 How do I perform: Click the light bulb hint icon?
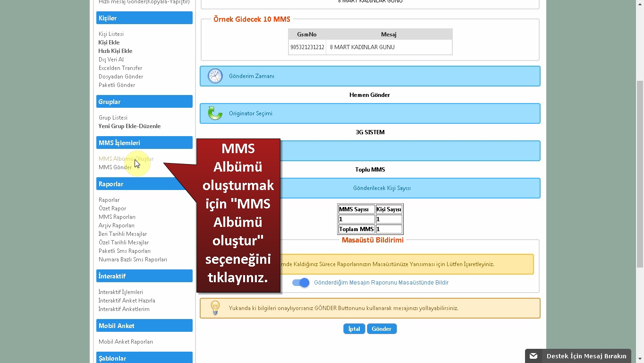(215, 308)
